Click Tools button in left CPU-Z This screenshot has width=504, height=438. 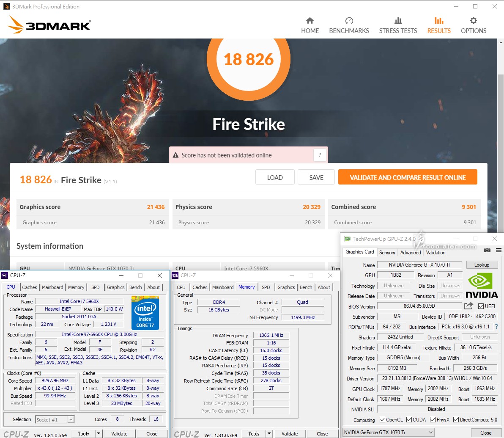(83, 433)
